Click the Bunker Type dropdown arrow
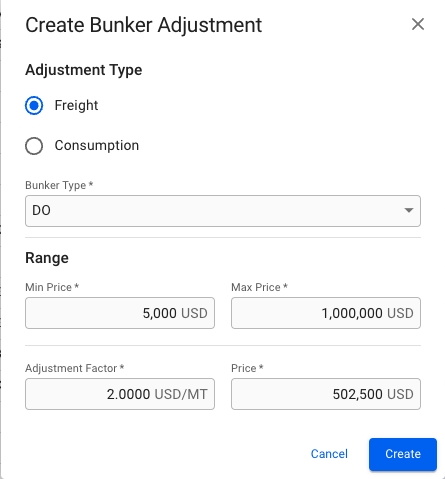Viewport: 445px width, 479px height. pos(409,210)
